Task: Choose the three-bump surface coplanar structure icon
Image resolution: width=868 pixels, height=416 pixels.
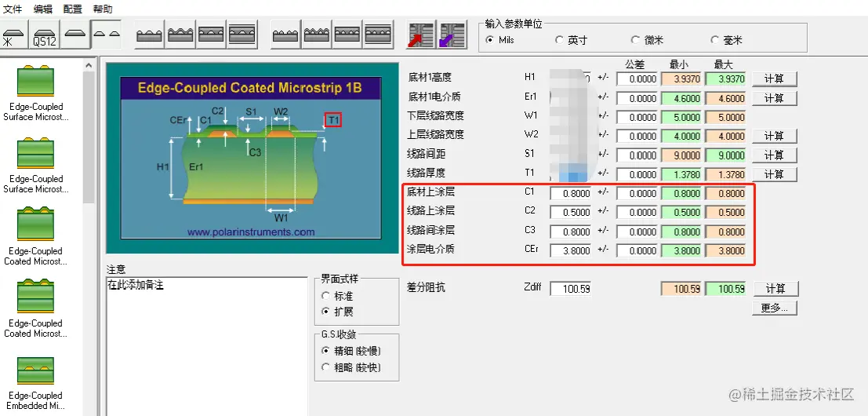Action: (x=150, y=35)
